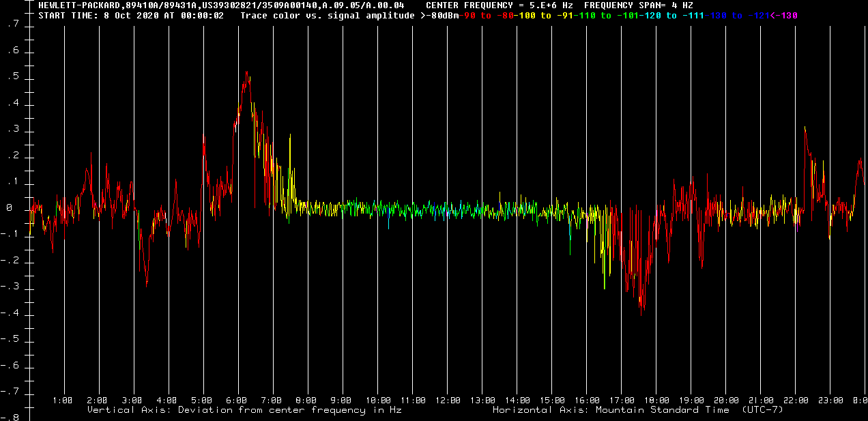This screenshot has height=421, width=868.
Task: Click the '-.1' vertical axis label
Action: point(10,235)
